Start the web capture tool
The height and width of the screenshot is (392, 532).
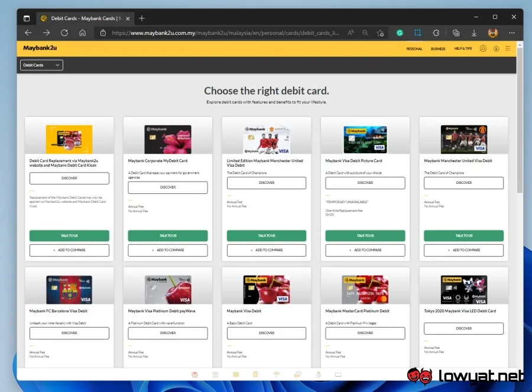click(x=418, y=33)
